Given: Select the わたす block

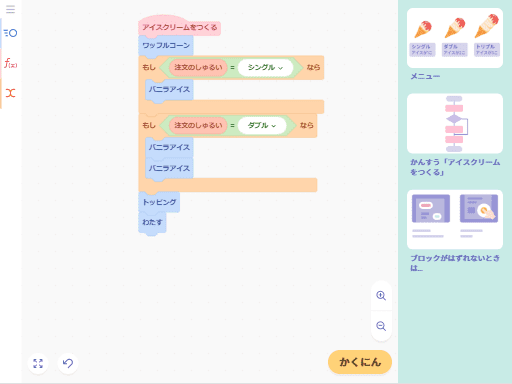Looking at the screenshot, I should click(152, 222).
